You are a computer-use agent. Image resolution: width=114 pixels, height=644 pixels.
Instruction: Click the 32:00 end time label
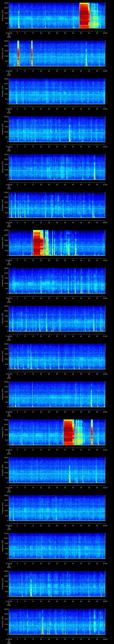coord(105,374)
